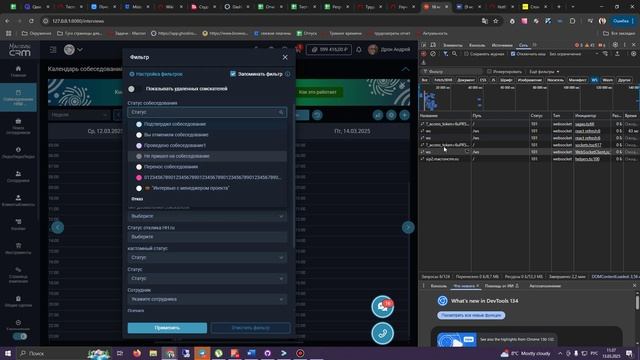Open the interviews calendar sidebar item
The height and width of the screenshot is (360, 640).
tap(18, 97)
